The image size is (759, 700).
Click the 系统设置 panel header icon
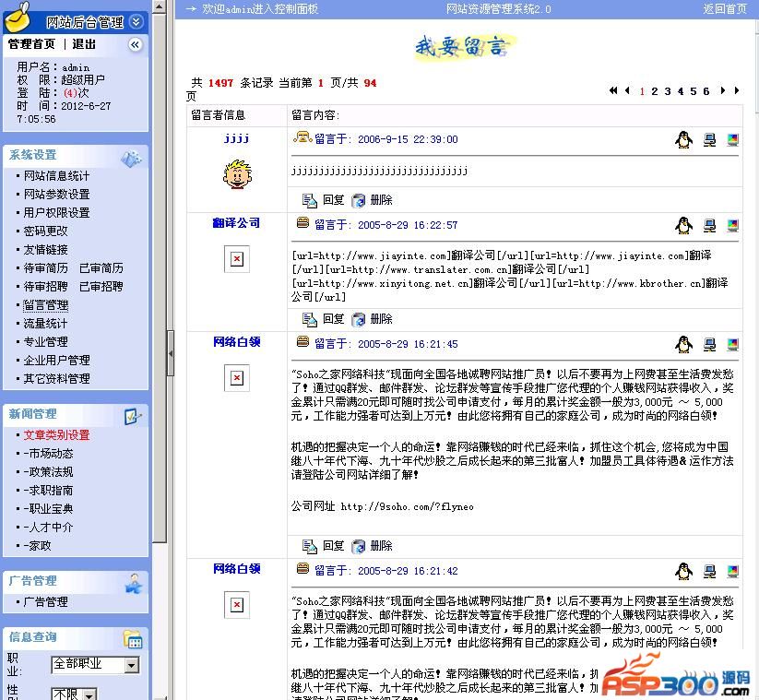(131, 157)
